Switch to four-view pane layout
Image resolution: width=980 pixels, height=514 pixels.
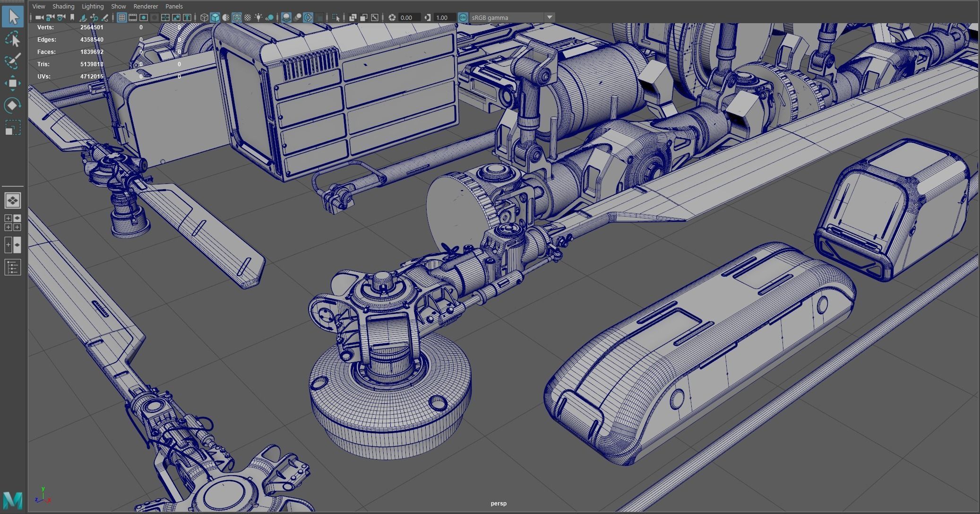pos(13,222)
